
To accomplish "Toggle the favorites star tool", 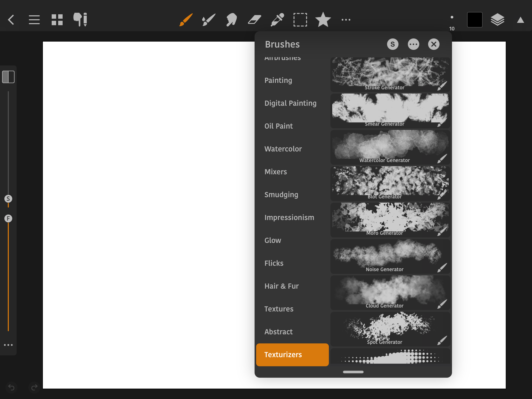I will 323,20.
